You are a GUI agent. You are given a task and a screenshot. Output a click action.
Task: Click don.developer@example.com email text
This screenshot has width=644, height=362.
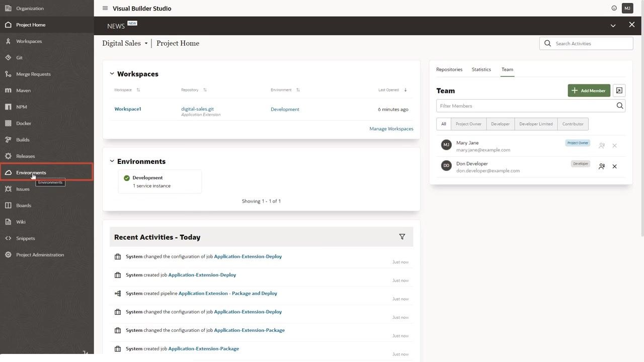[488, 171]
